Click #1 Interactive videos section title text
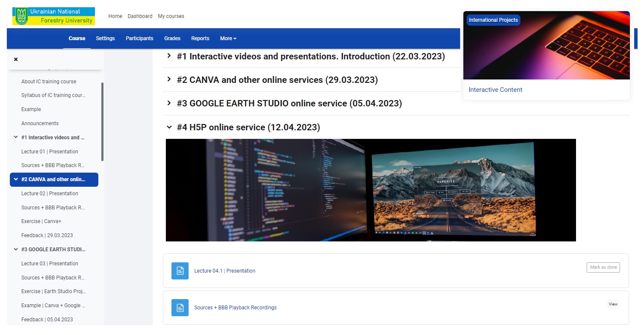Image resolution: width=644 pixels, height=335 pixels. (x=311, y=56)
